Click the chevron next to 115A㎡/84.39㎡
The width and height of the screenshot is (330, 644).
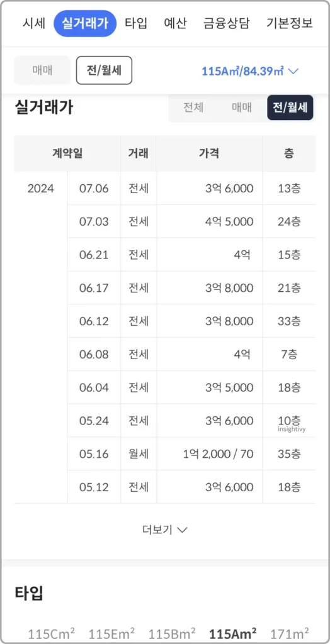click(293, 71)
